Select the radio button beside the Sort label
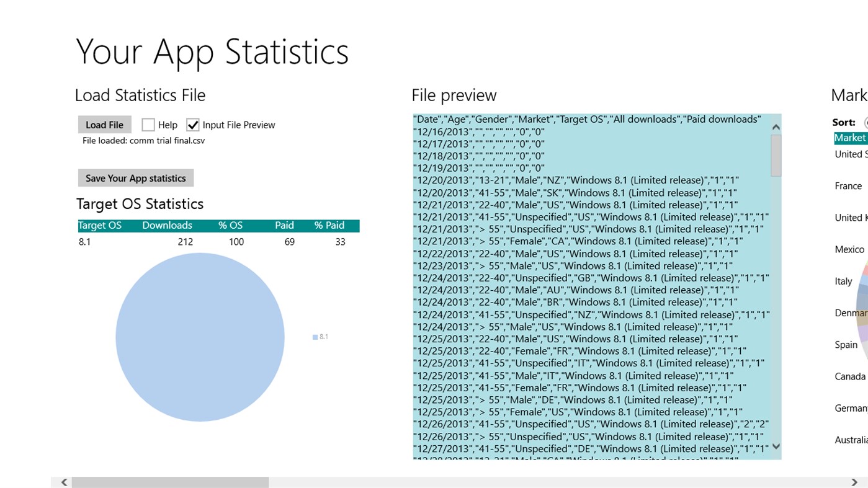Image resolution: width=868 pixels, height=488 pixels. point(865,122)
